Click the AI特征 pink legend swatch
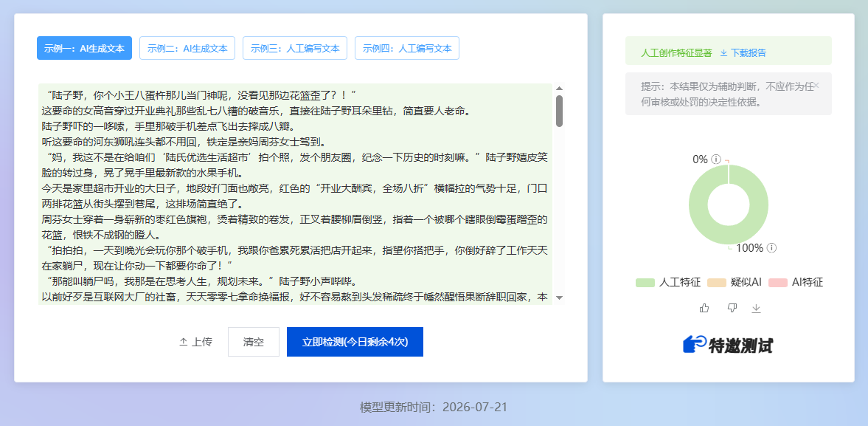Image resolution: width=868 pixels, height=426 pixels. point(777,283)
